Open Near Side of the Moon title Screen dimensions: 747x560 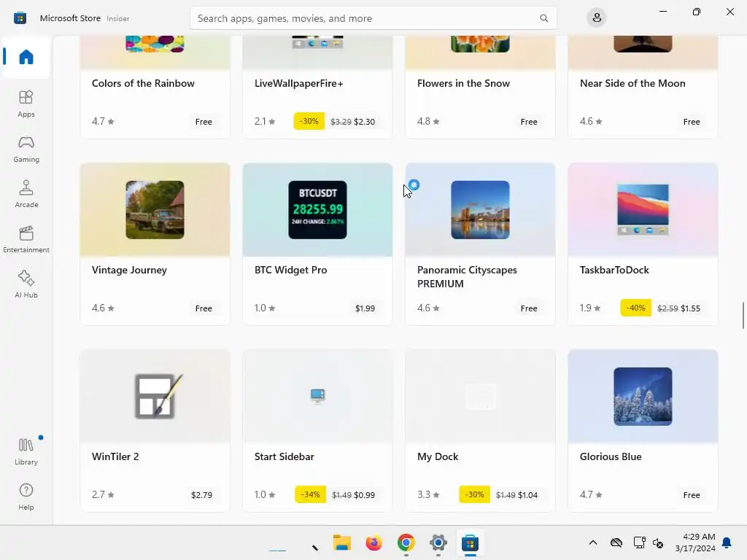pyautogui.click(x=632, y=83)
